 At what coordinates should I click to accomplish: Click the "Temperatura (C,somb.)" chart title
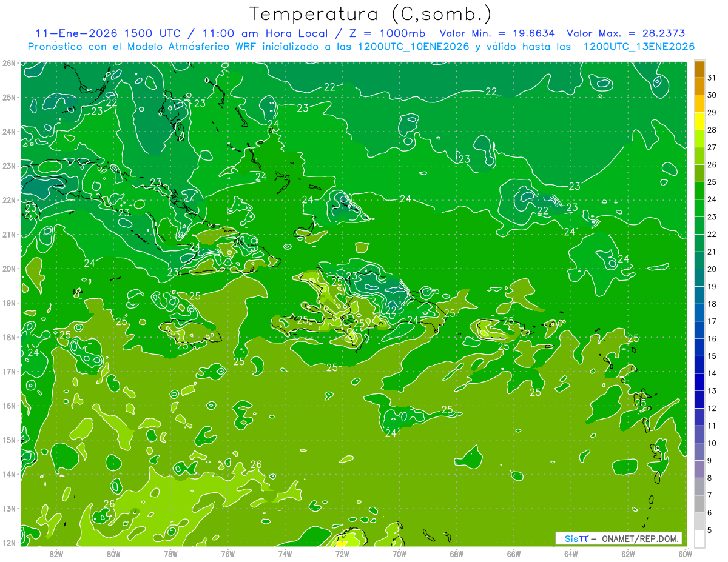click(369, 13)
